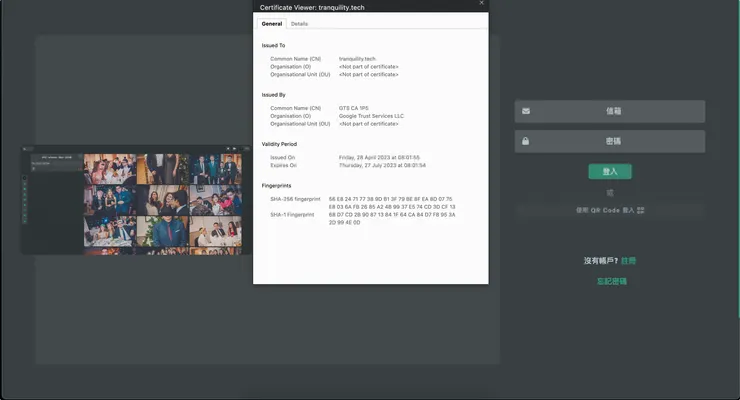Click the album title bar in preview sidebar
The width and height of the screenshot is (740, 400).
point(57,157)
